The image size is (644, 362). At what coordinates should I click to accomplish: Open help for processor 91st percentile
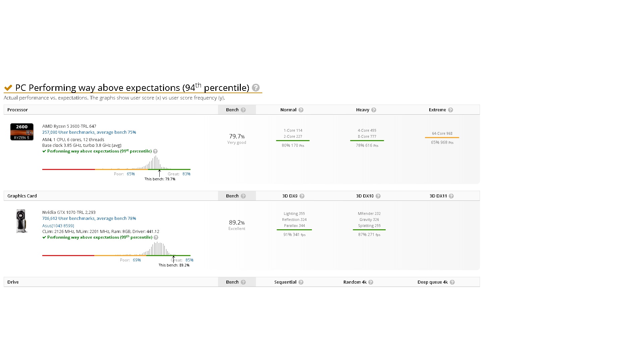155,151
